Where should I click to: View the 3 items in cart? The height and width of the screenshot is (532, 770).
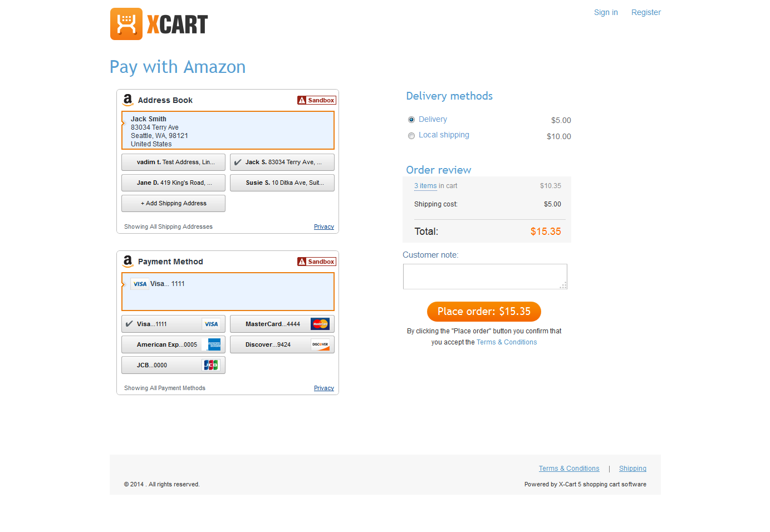point(425,186)
